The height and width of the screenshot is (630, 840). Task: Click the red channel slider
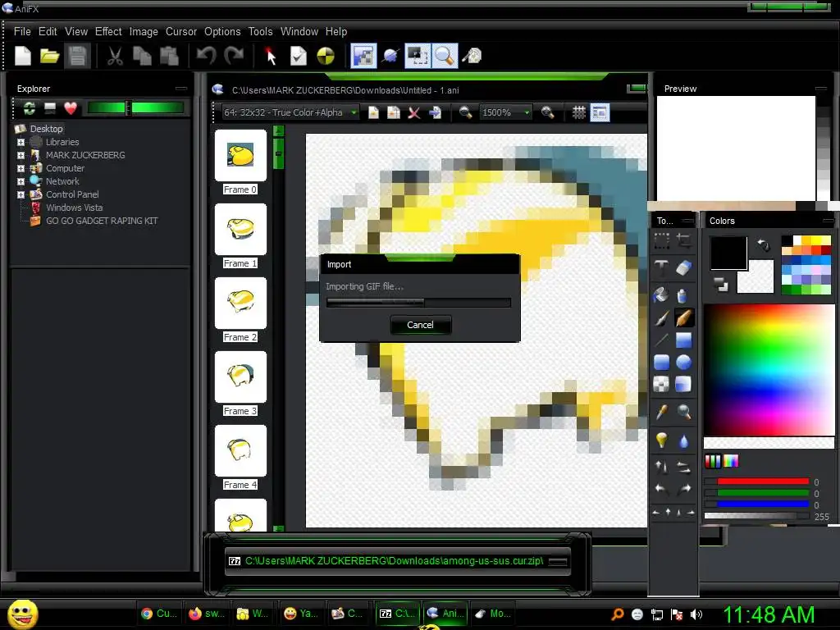pos(756,482)
